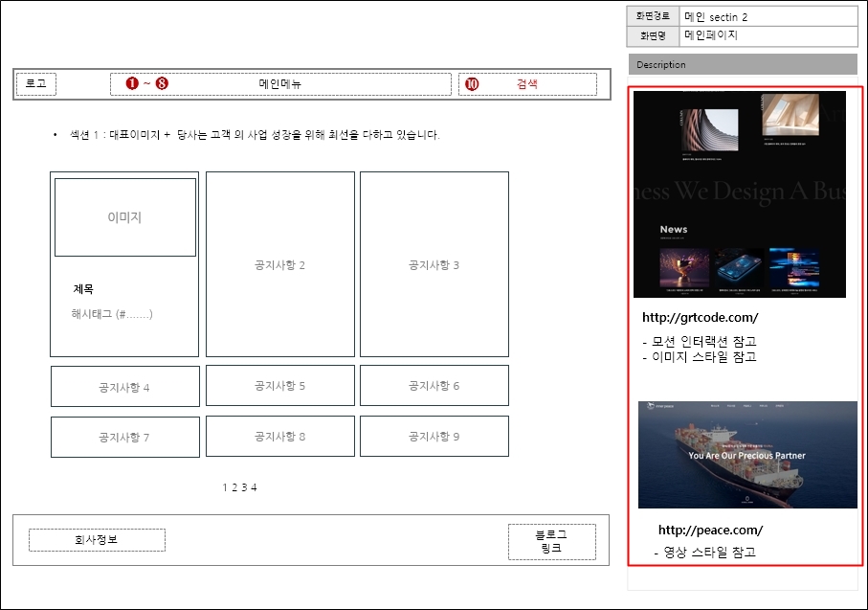Image resolution: width=868 pixels, height=610 pixels.
Task: Open the http://grtcode.com/ reference link
Action: pyautogui.click(x=701, y=318)
